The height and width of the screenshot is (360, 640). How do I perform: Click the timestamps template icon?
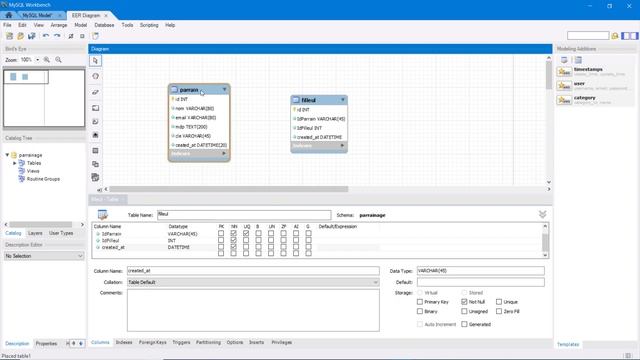click(x=564, y=72)
